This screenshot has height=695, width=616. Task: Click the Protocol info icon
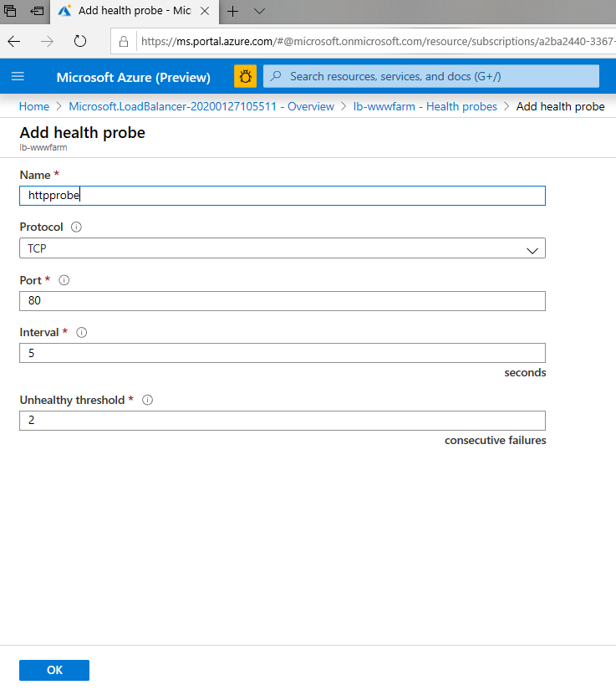click(76, 227)
